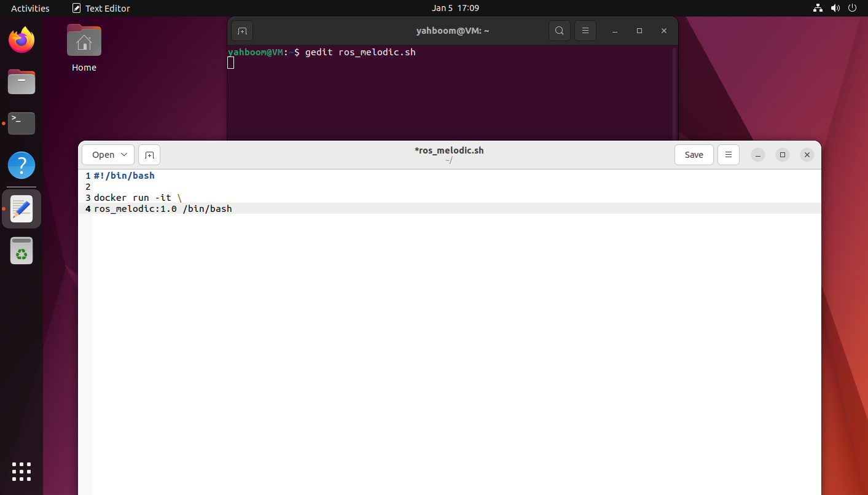Click the yahboom@VM: ~ terminal title
This screenshot has height=495, width=868.
pos(453,31)
